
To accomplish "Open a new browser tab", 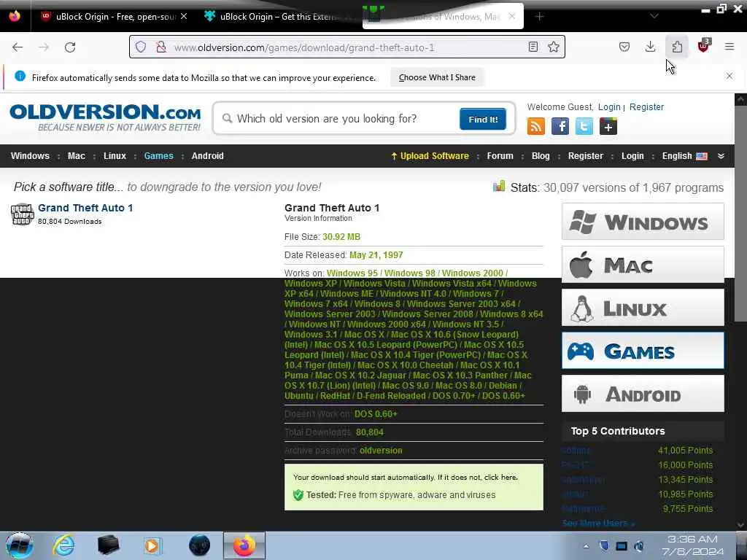I will pos(539,17).
